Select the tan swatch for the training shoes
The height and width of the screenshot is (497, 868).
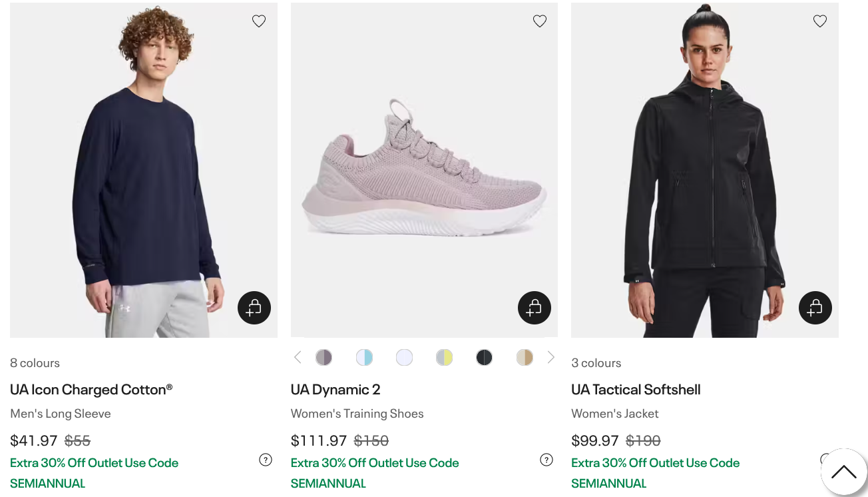coord(524,357)
